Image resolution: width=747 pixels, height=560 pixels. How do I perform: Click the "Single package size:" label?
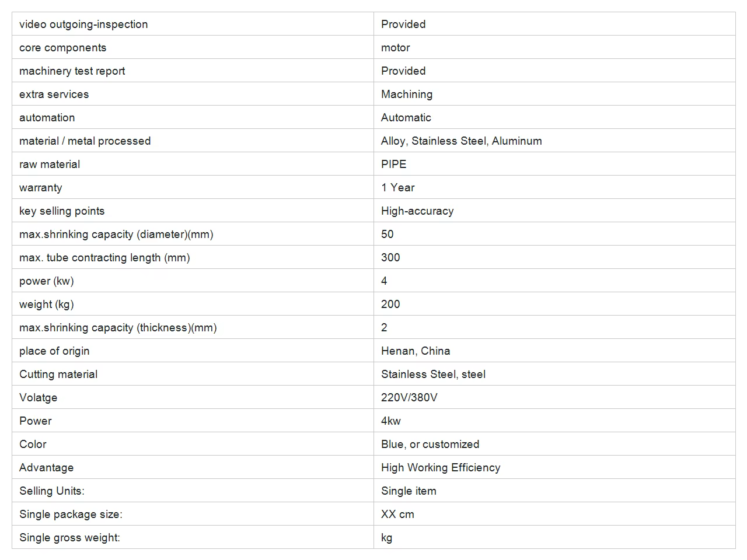[x=71, y=514]
